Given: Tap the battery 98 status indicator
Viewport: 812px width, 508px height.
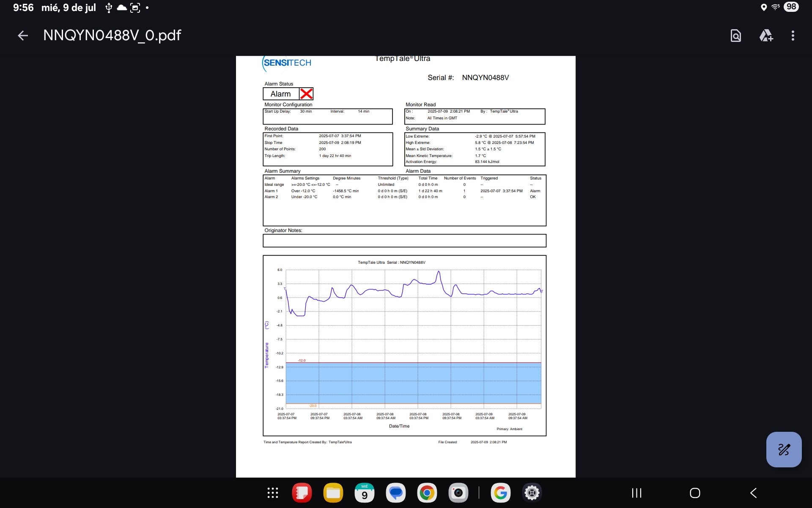Looking at the screenshot, I should click(x=791, y=7).
